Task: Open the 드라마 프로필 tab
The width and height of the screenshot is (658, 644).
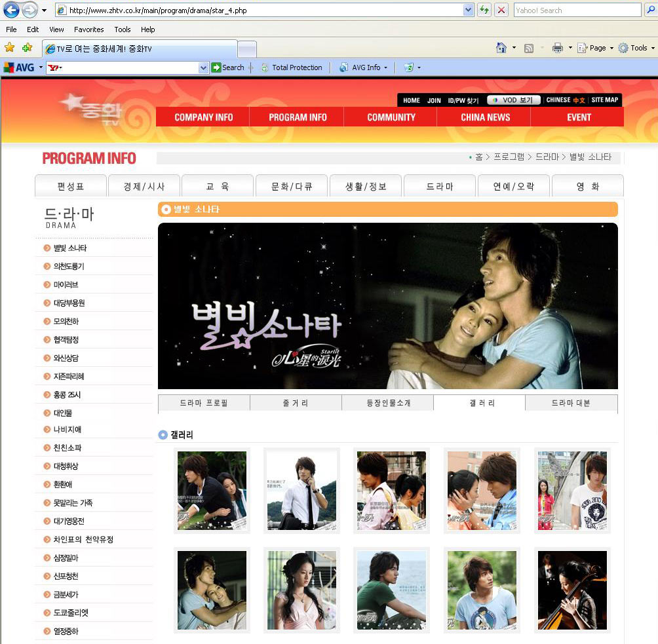Action: [x=204, y=403]
